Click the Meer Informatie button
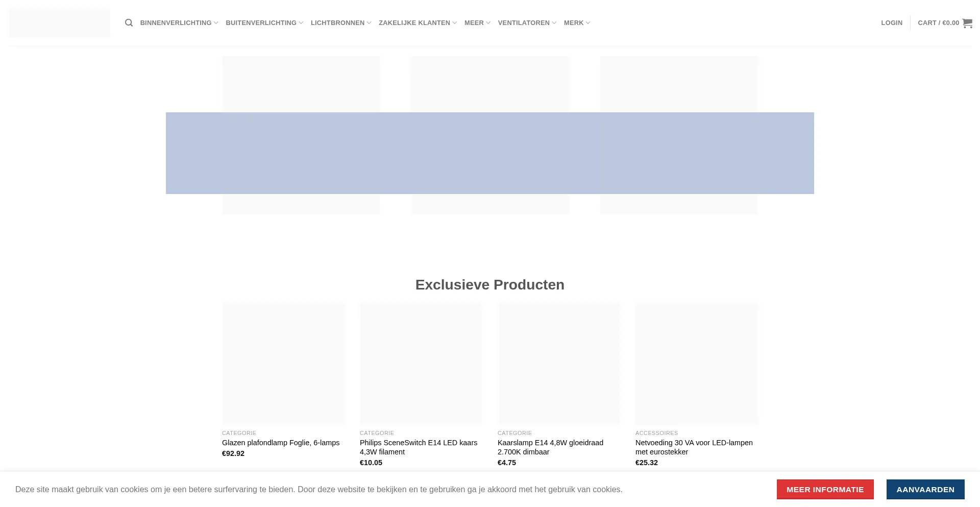The height and width of the screenshot is (507, 980). [x=825, y=489]
